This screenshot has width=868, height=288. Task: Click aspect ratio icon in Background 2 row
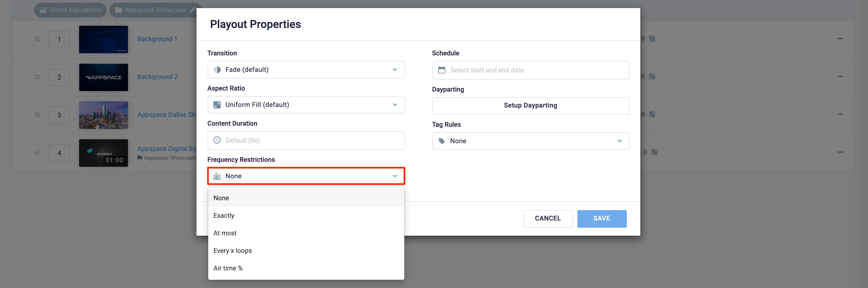[652, 77]
